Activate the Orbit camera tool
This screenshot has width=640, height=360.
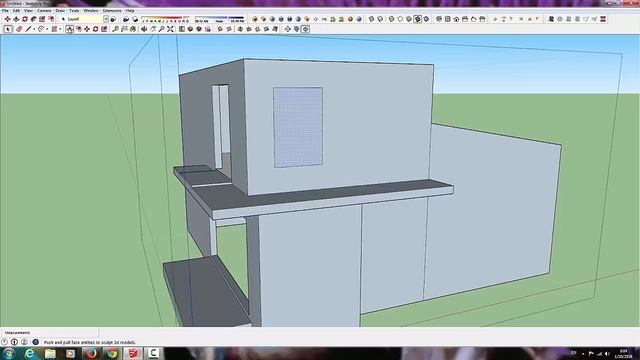click(x=144, y=29)
